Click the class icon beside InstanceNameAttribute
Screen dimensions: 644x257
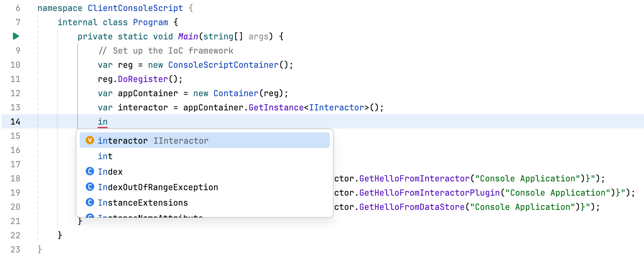90,216
